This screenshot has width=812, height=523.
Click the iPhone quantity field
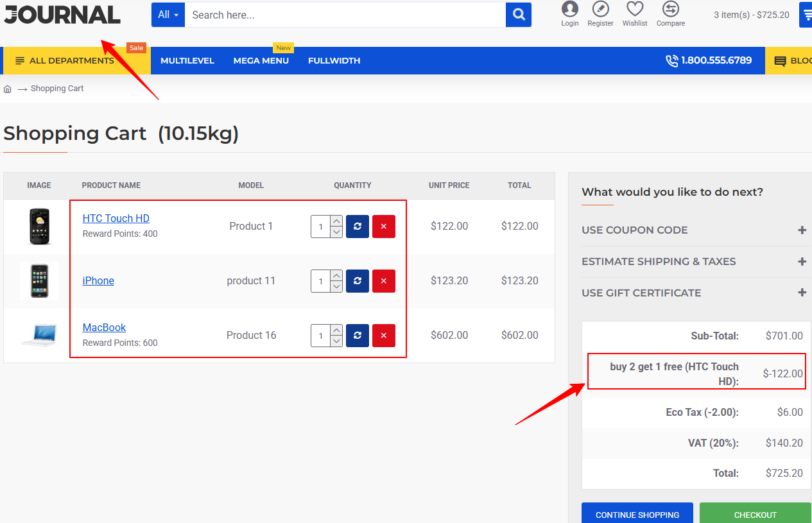[x=321, y=281]
